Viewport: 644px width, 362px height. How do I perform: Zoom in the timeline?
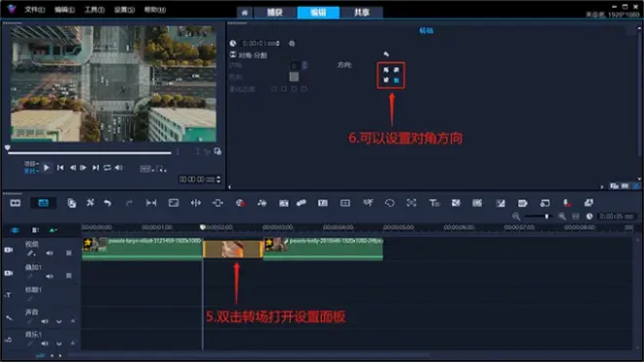point(561,217)
